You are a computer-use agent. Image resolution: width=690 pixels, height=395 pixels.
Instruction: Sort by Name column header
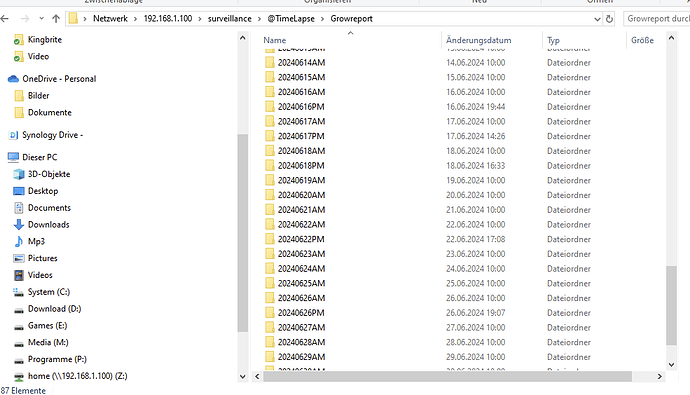[275, 40]
